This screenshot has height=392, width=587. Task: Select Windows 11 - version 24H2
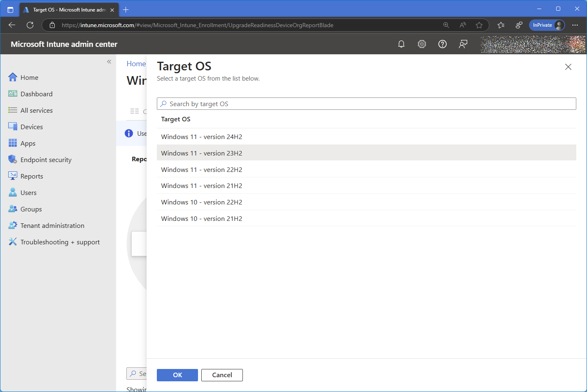coord(202,137)
